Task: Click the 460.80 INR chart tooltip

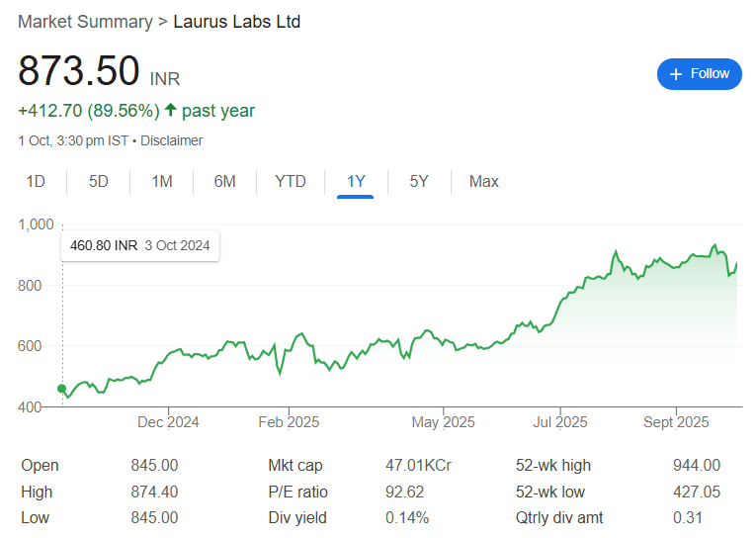Action: click(140, 246)
